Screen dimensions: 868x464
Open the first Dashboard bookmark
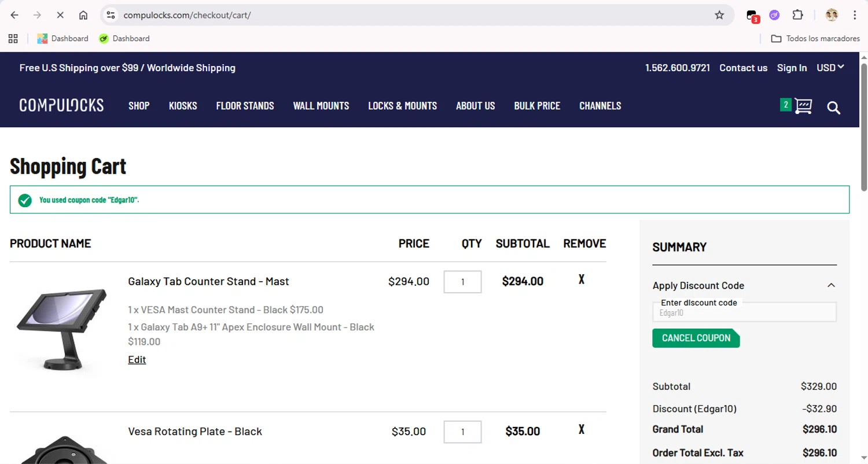tap(62, 38)
